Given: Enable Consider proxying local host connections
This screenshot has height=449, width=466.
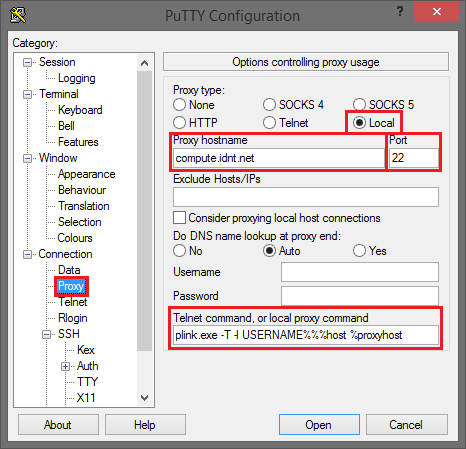Looking at the screenshot, I should (277, 218).
